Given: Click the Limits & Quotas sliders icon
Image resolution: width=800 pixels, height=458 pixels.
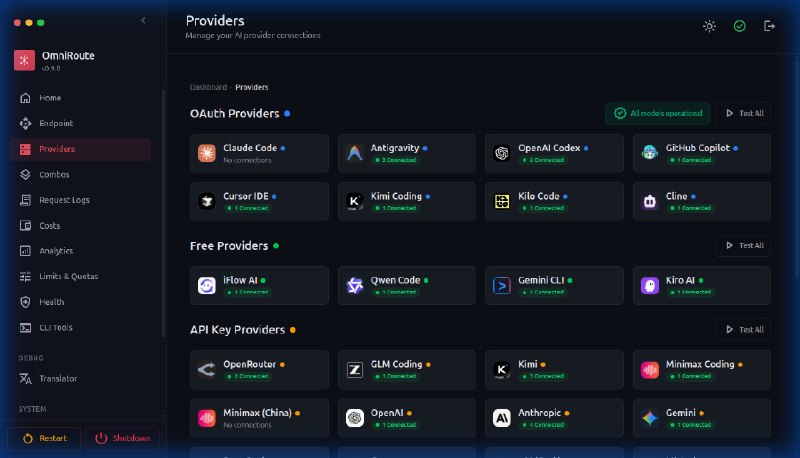Looking at the screenshot, I should point(25,276).
